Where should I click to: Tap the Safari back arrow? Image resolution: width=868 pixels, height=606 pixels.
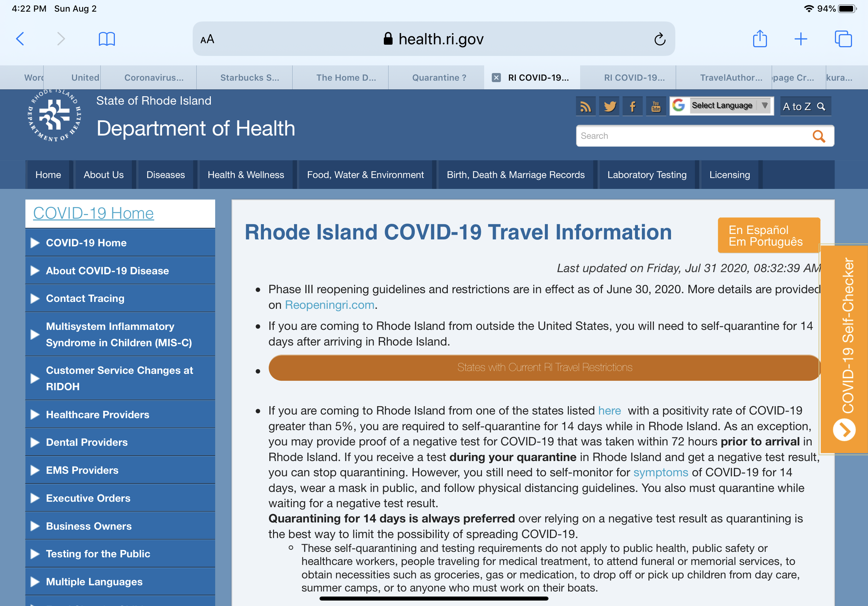click(x=20, y=39)
